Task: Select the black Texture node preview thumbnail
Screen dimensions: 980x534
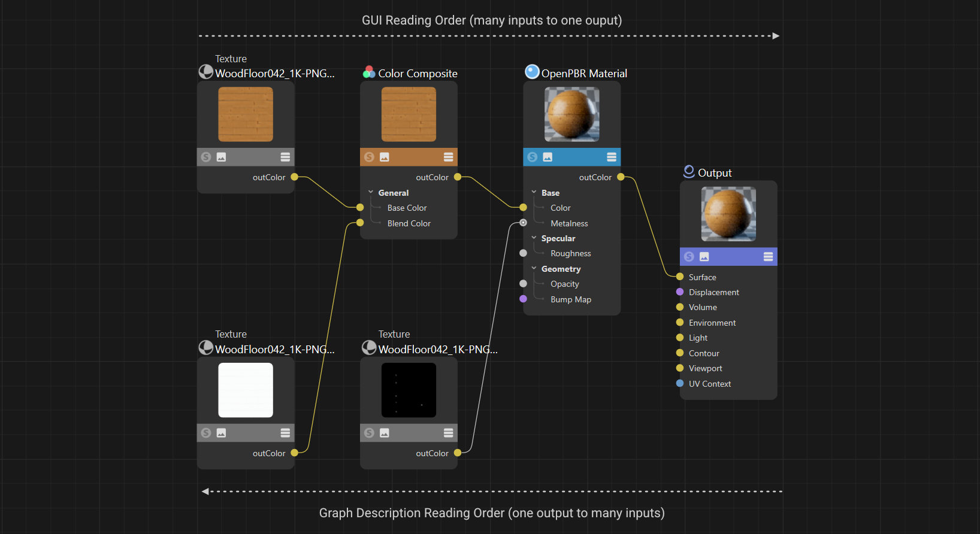Action: pyautogui.click(x=409, y=390)
